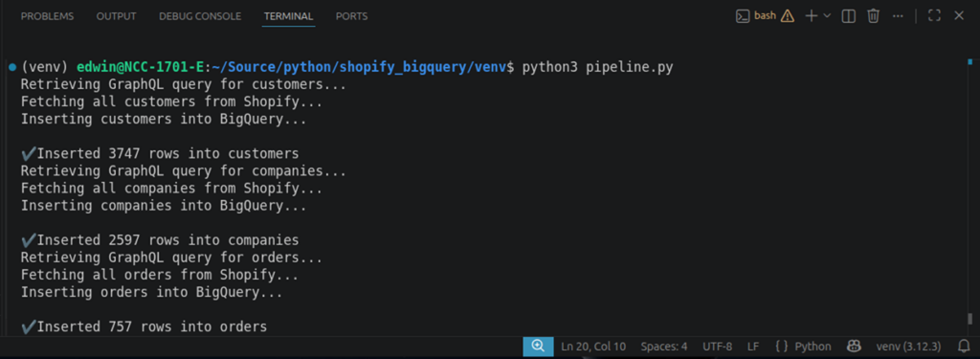Screen dimensions: 980x359
Task: Click "Fetching all orders from Shopify..." line
Action: pos(160,275)
